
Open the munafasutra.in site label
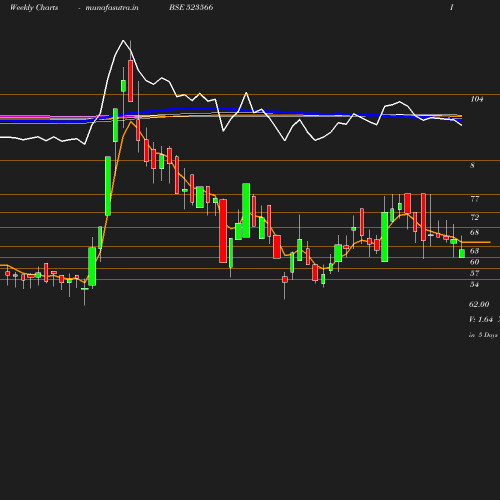coord(112,7)
